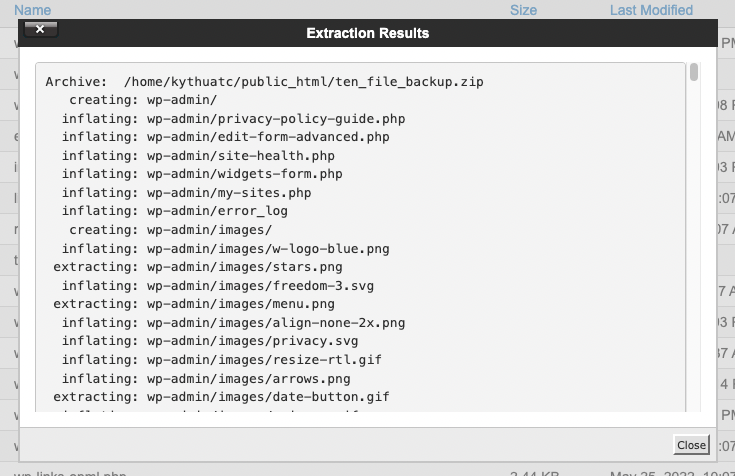The height and width of the screenshot is (476, 735).
Task: Sort files by the Size column header
Action: point(523,10)
